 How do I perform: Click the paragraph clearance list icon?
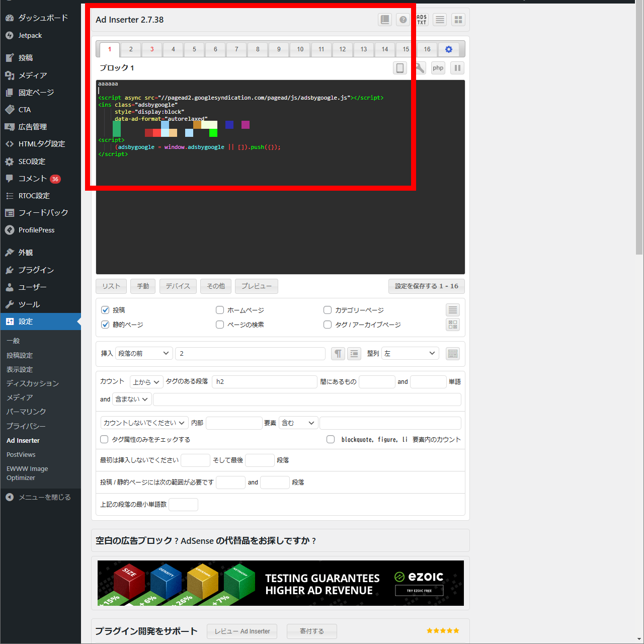point(354,354)
